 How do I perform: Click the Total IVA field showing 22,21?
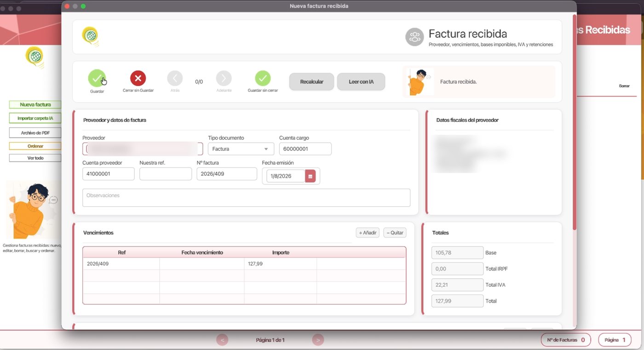click(x=458, y=285)
